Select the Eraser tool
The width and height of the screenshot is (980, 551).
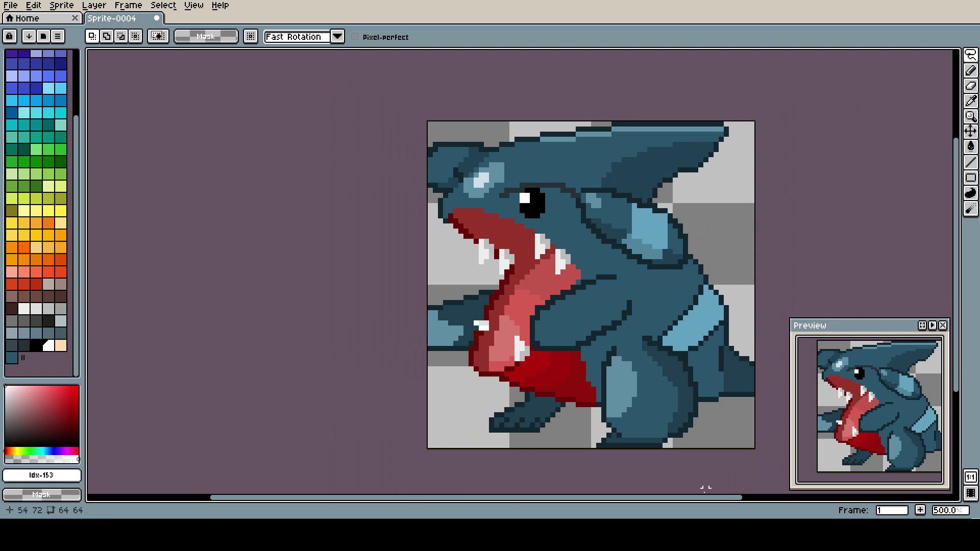(x=970, y=86)
